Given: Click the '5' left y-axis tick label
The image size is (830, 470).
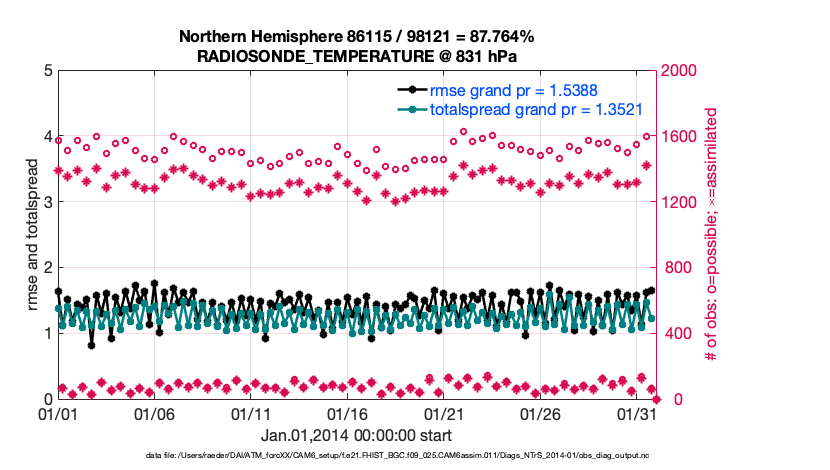Looking at the screenshot, I should pos(47,71).
